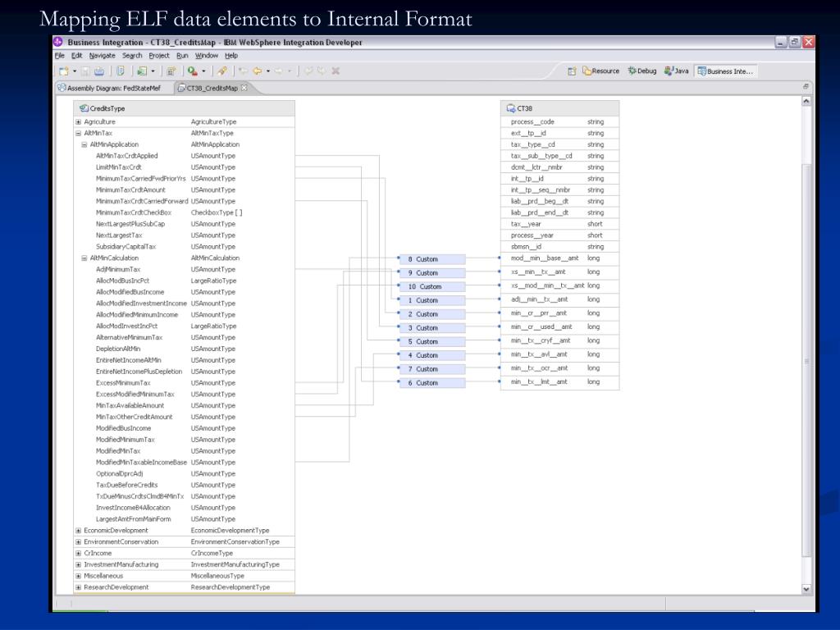Switch to the Java perspective

point(676,71)
